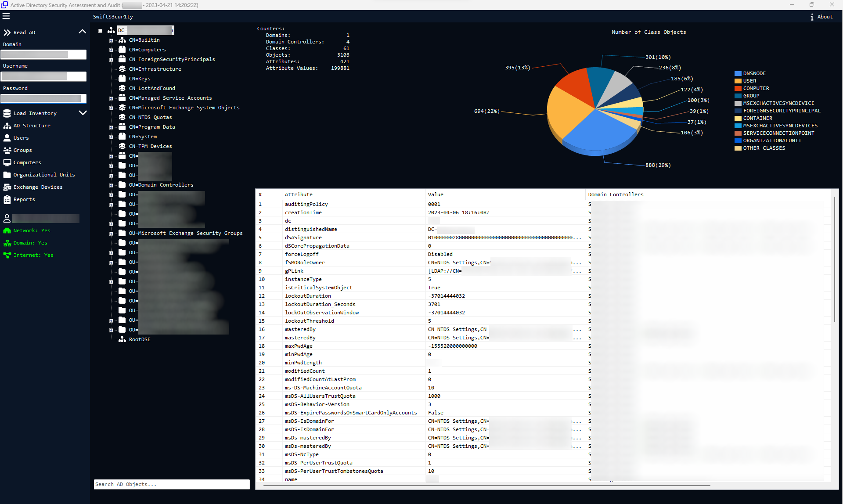This screenshot has height=504, width=843.
Task: Click the COMPUTER legend color swatch
Action: 738,88
